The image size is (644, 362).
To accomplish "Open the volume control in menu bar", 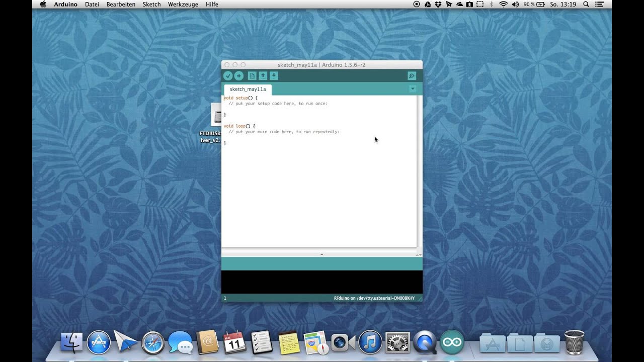I will click(x=515, y=4).
